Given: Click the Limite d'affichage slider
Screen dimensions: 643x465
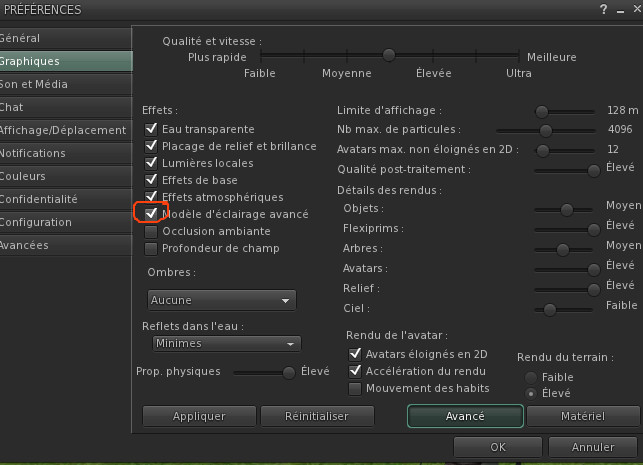Looking at the screenshot, I should [x=565, y=111].
